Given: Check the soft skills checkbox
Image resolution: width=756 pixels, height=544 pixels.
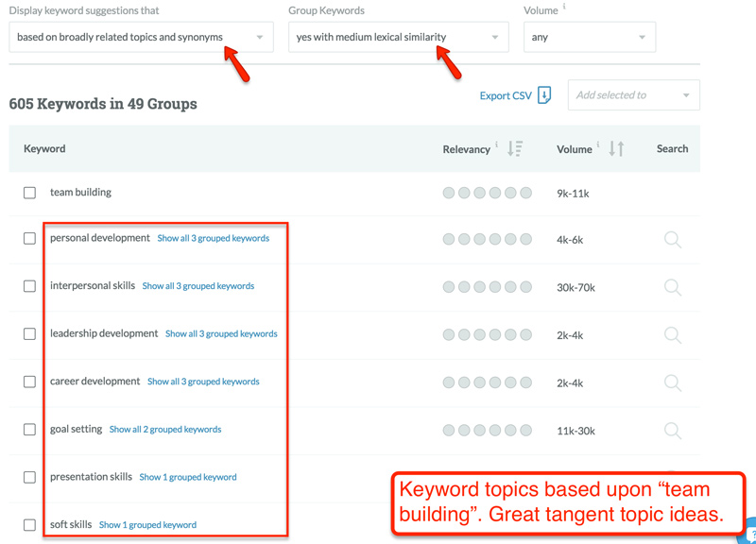Looking at the screenshot, I should (27, 524).
